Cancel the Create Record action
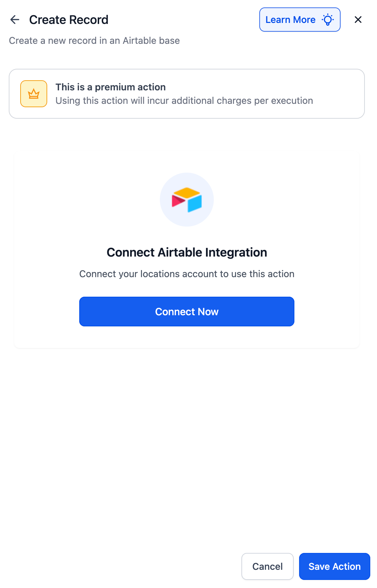The image size is (377, 588). point(267,566)
